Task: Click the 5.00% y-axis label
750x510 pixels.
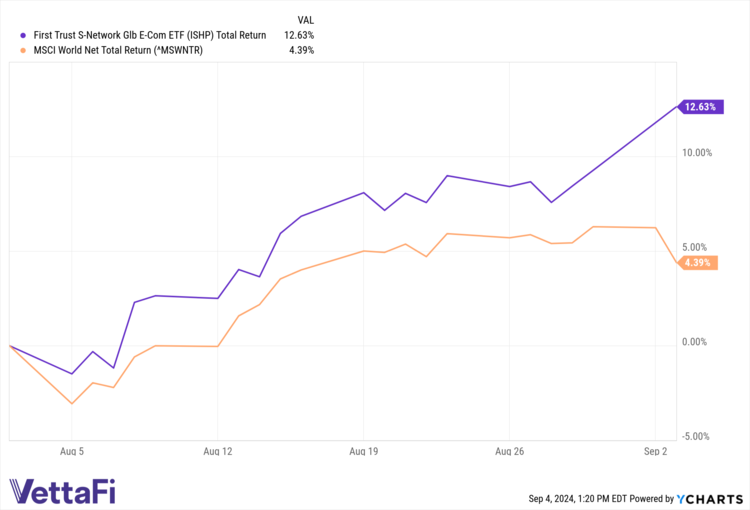Action: point(698,247)
